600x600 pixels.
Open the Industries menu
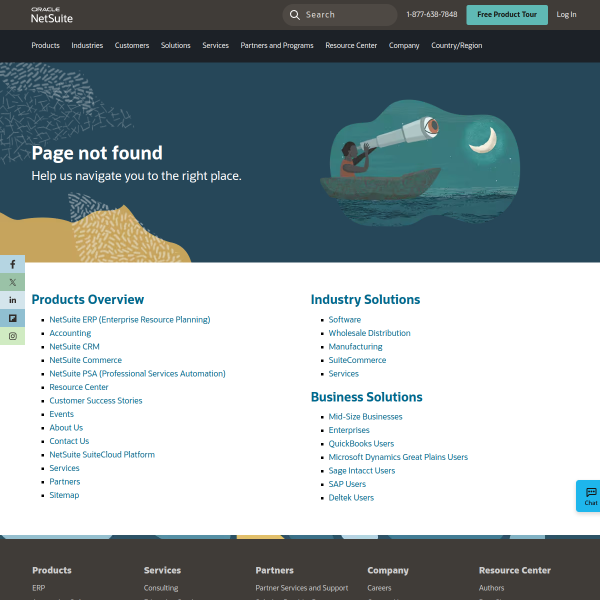click(87, 46)
